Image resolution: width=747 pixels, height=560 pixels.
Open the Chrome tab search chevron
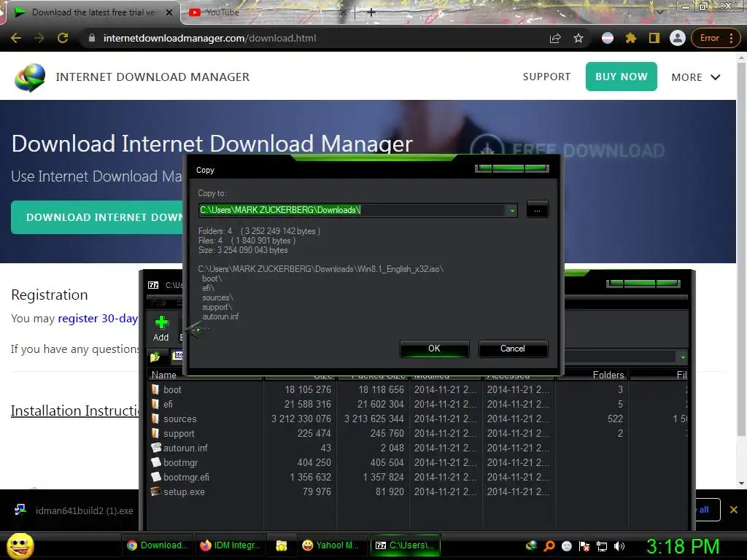click(659, 12)
